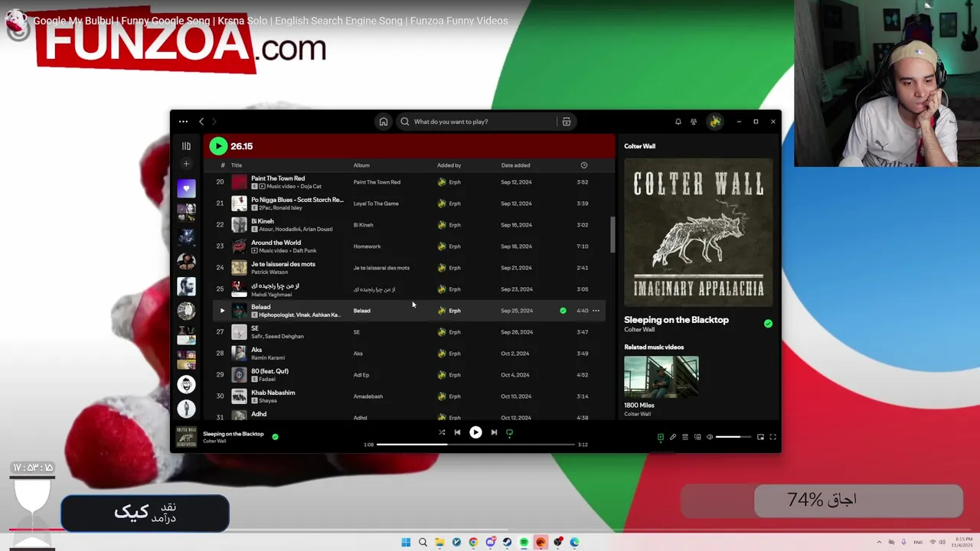Expand the system tray hidden icons chevron
Viewport: 980px width, 551px height.
(879, 542)
